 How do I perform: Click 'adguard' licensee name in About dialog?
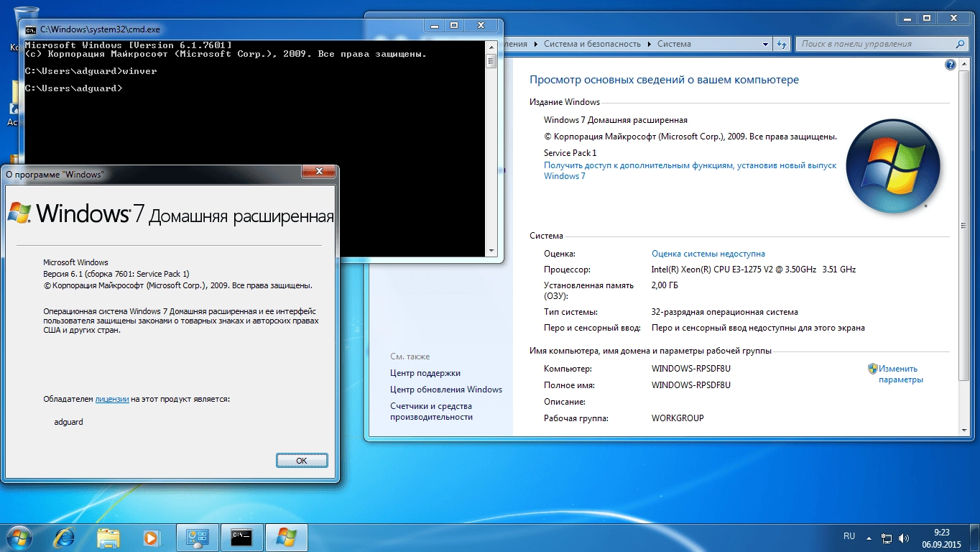pos(68,422)
